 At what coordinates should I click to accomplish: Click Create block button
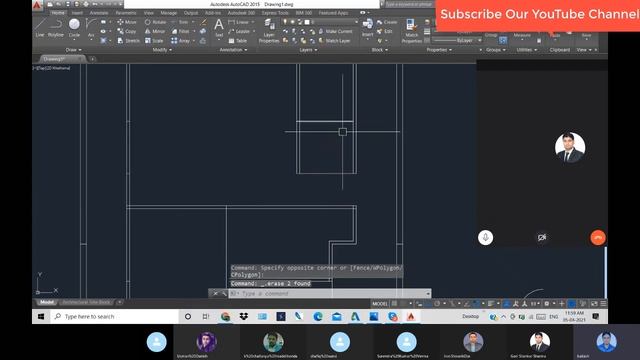tap(387, 22)
